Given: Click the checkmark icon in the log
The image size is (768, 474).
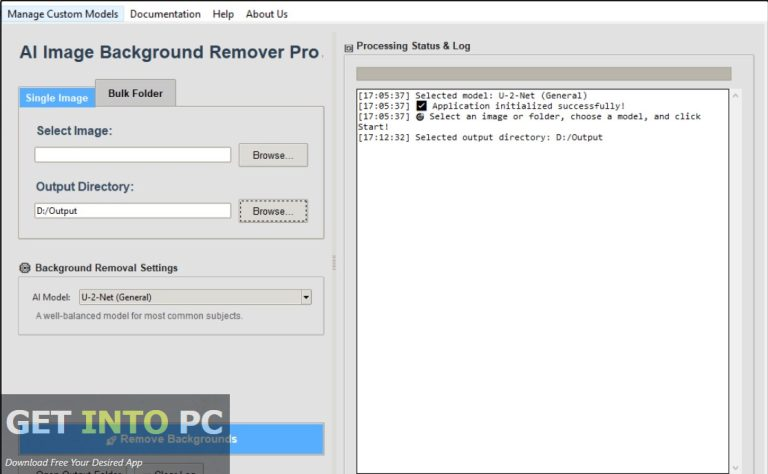Looking at the screenshot, I should tap(421, 106).
